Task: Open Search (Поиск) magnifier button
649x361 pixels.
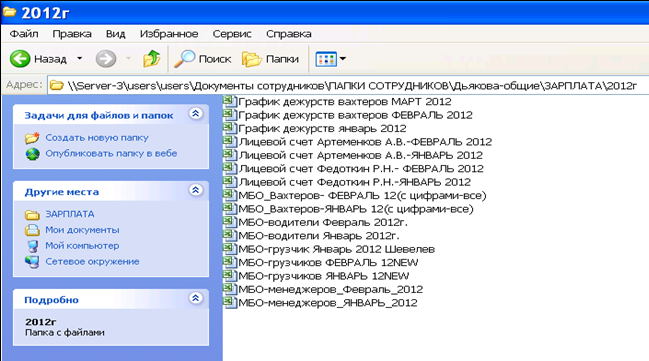Action: click(202, 59)
